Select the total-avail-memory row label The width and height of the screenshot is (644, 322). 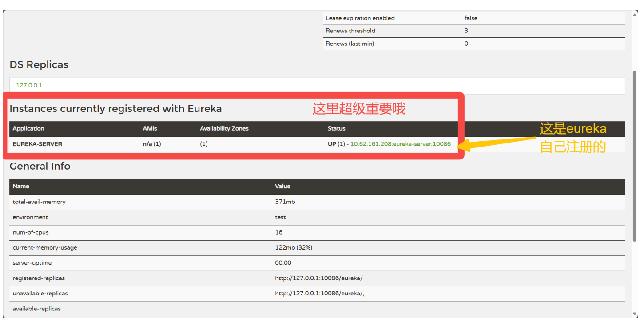(x=39, y=202)
